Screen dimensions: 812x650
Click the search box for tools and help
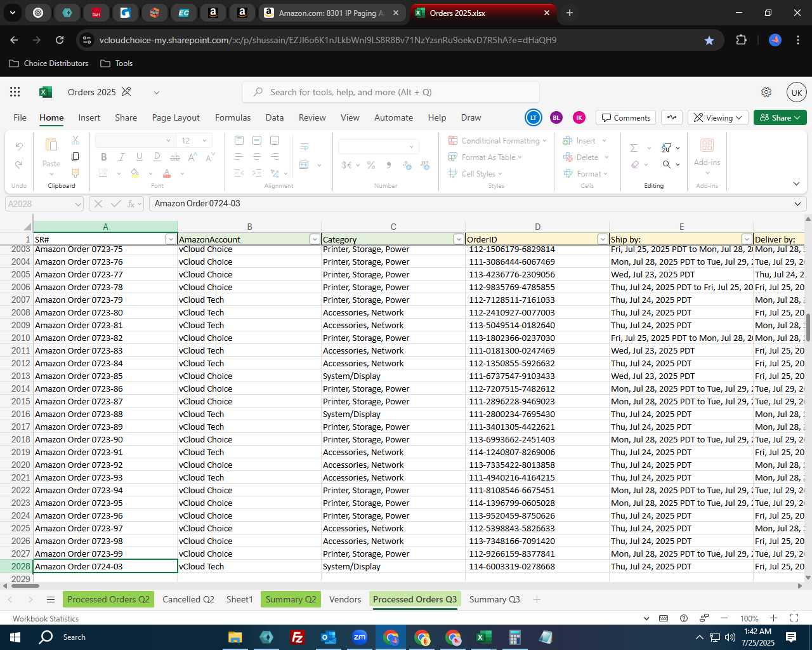point(391,92)
